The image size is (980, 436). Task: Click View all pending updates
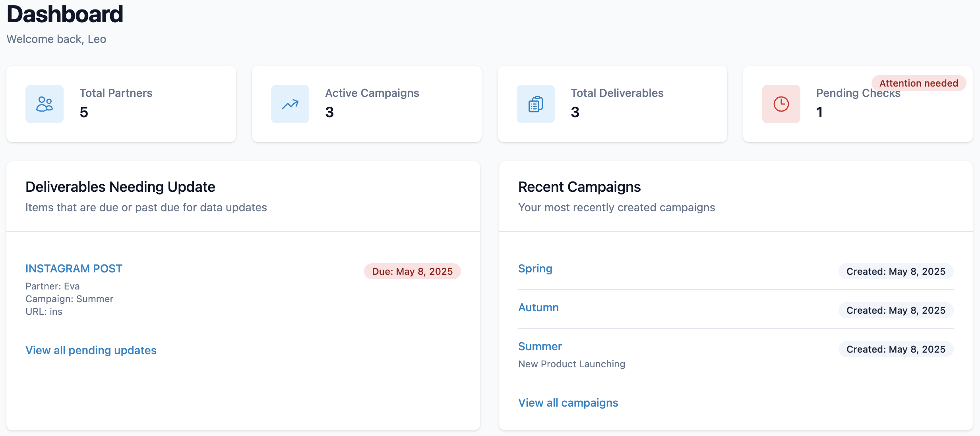tap(91, 350)
